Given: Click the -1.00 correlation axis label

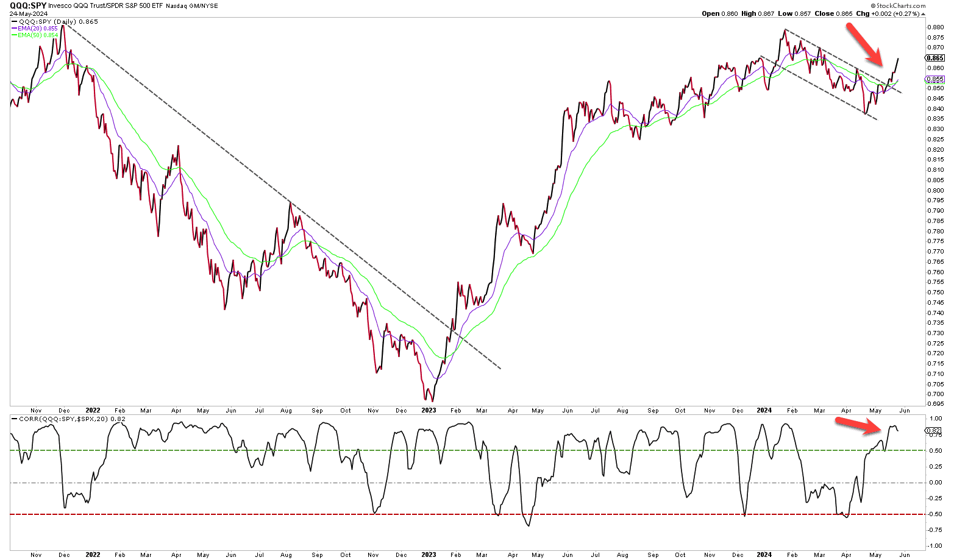Looking at the screenshot, I should click(x=935, y=546).
